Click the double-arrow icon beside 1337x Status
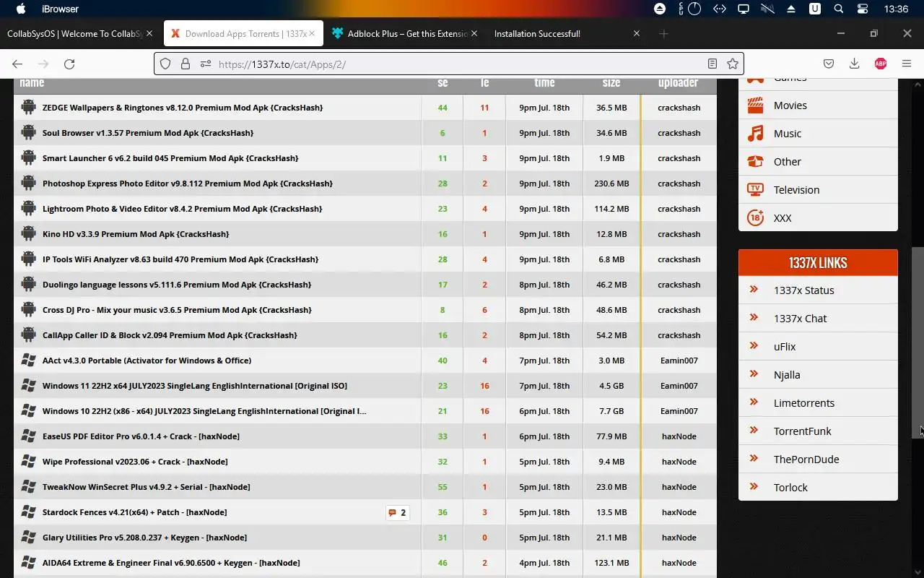Viewport: 924px width, 578px height. pyautogui.click(x=754, y=289)
